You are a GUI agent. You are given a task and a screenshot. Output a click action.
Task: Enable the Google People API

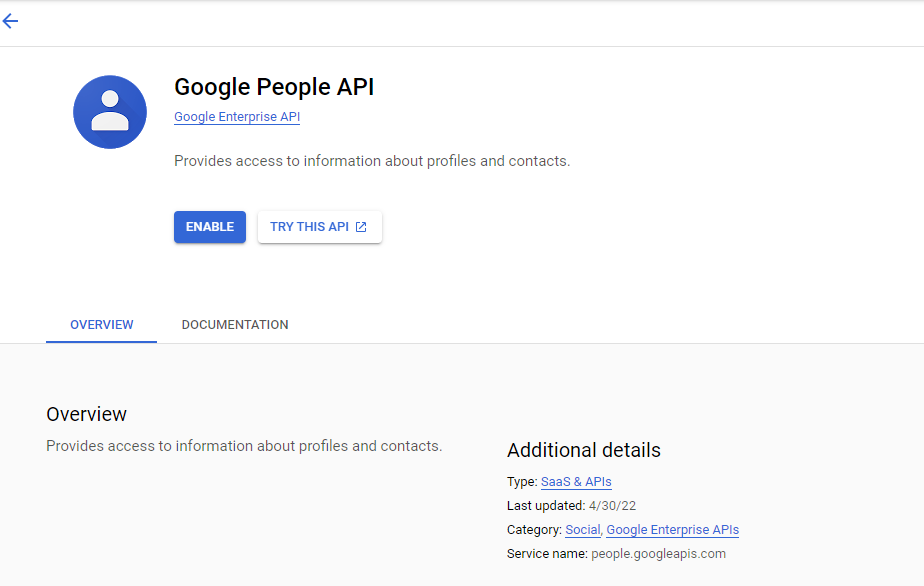(x=210, y=227)
